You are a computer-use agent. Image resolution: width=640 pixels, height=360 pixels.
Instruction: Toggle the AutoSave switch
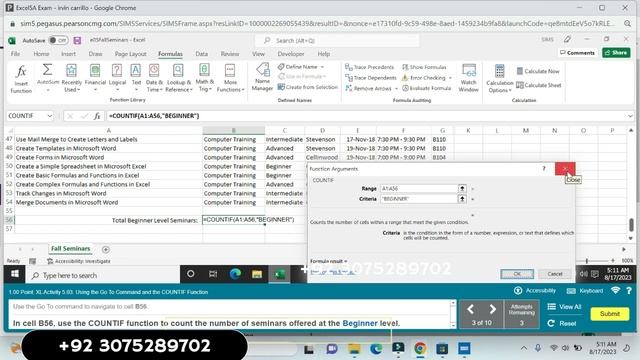tap(58, 40)
